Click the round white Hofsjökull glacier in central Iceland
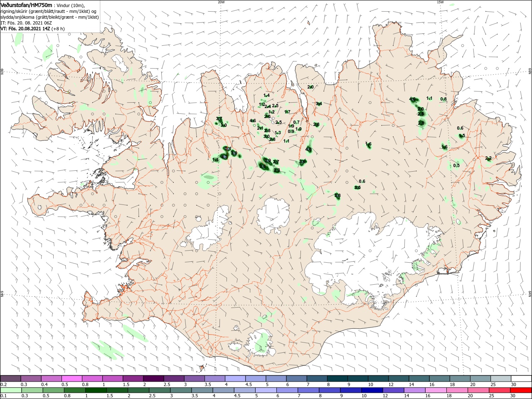Viewport: 532px width, 399px height. point(273,216)
